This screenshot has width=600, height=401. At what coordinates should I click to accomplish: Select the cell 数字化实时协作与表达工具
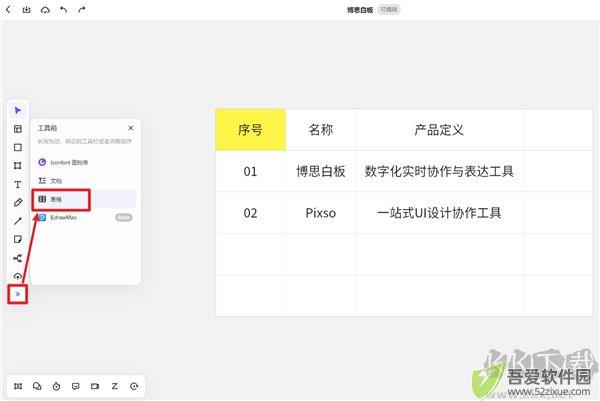(x=439, y=171)
